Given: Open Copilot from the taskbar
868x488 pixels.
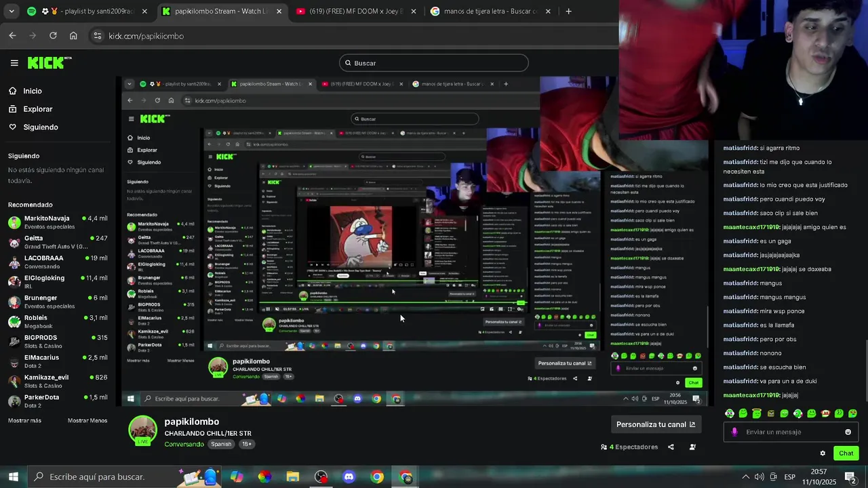Looking at the screenshot, I should [237, 477].
